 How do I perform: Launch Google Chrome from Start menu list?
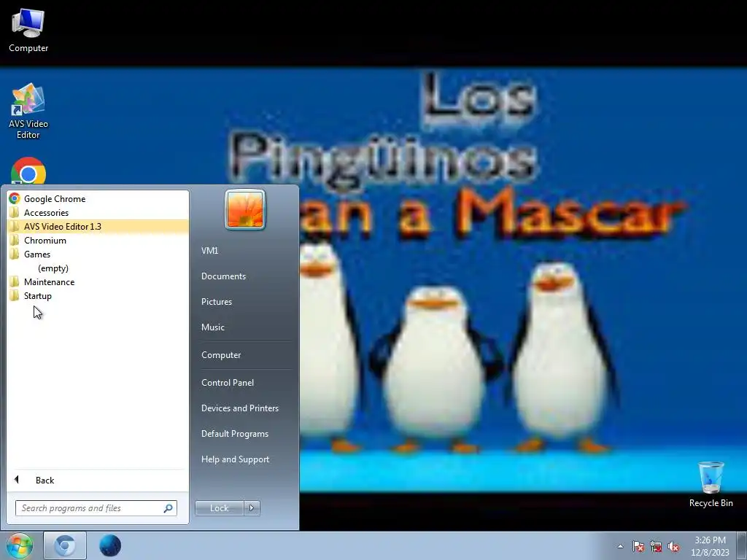pyautogui.click(x=98, y=199)
